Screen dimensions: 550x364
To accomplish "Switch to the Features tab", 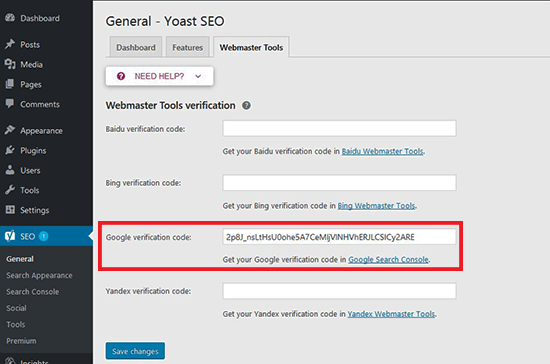I will tap(188, 47).
